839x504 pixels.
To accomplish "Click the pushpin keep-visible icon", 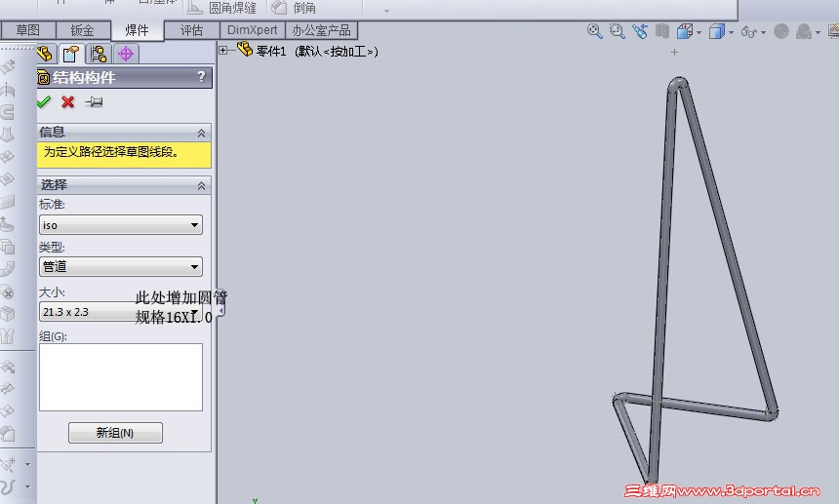I will (x=94, y=101).
